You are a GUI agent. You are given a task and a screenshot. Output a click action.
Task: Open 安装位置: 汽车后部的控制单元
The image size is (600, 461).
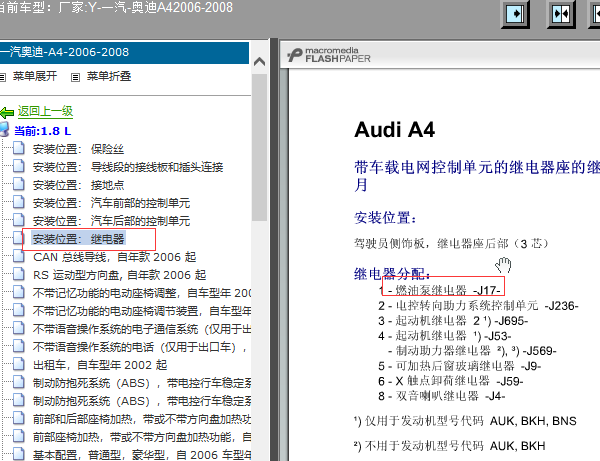pos(111,221)
